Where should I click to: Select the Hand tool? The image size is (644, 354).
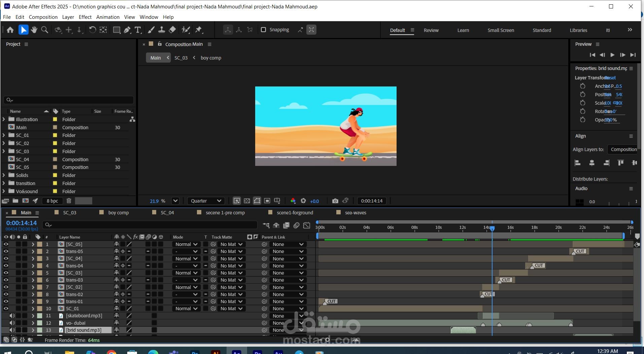point(34,30)
